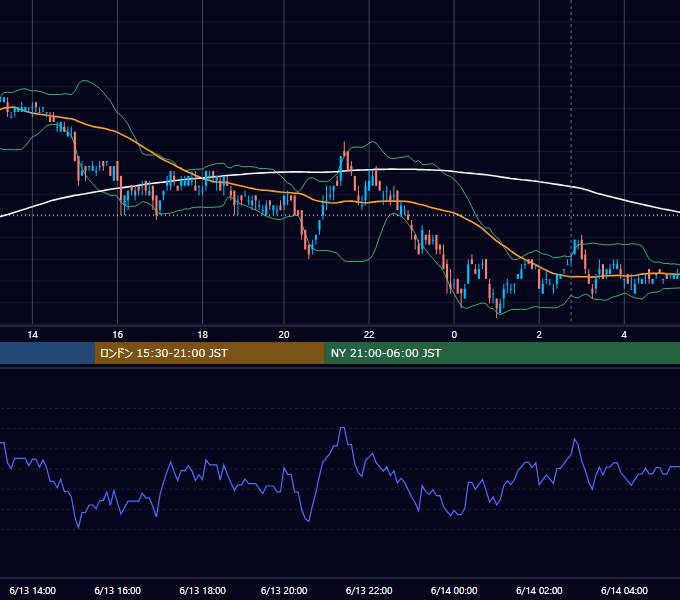This screenshot has height=600, width=680.
Task: Click the 6/13 20:00 date label
Action: coord(284,590)
